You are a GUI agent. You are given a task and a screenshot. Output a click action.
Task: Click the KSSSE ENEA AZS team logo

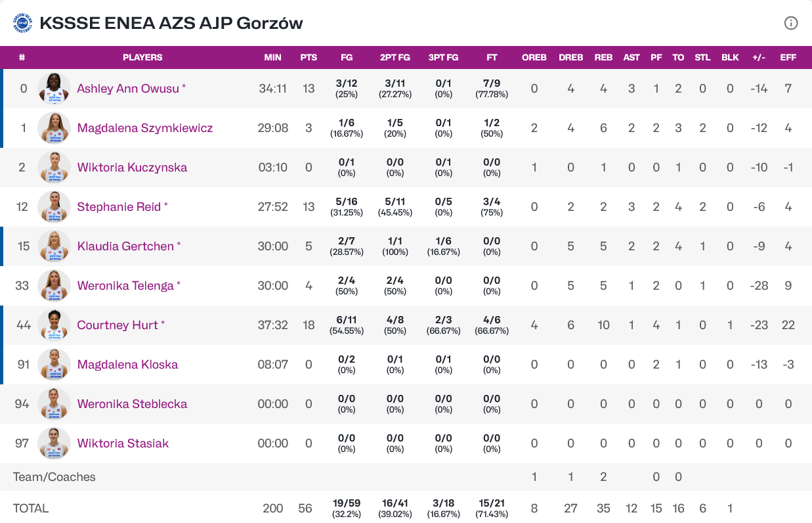(22, 23)
